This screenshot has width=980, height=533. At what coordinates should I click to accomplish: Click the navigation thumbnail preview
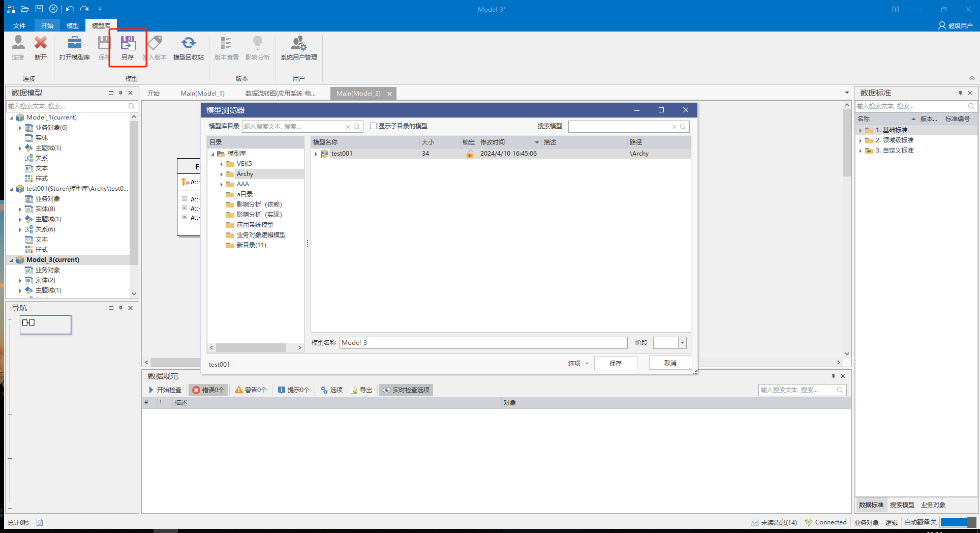tap(46, 324)
